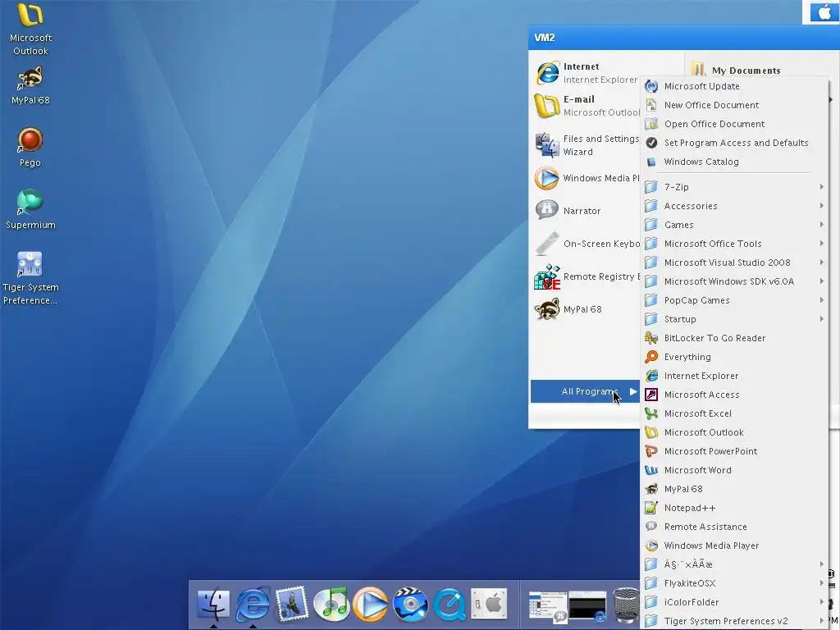Expand the iColorFolder submenu
The height and width of the screenshot is (630, 840).
point(734,601)
